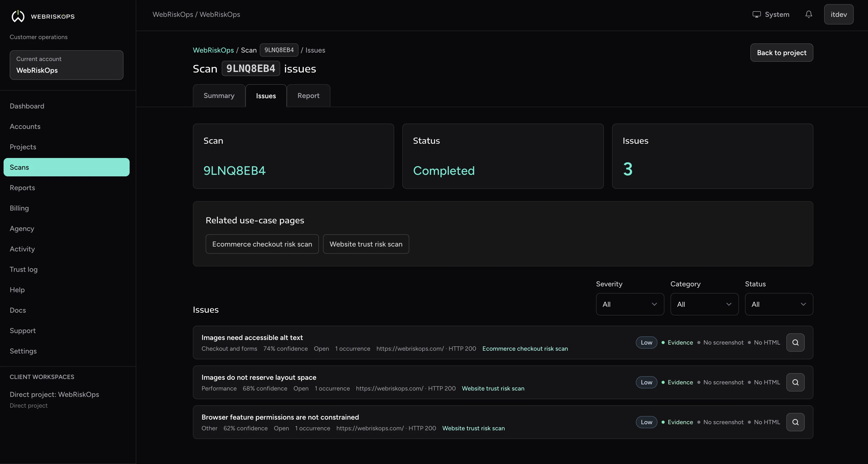The height and width of the screenshot is (464, 868).
Task: Open magnifier for layout space issue
Action: [x=795, y=382]
